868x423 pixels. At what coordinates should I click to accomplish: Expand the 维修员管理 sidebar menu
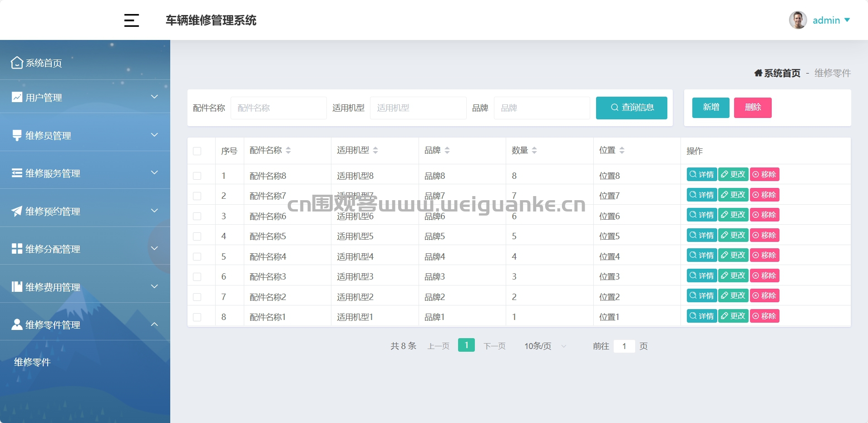[85, 135]
